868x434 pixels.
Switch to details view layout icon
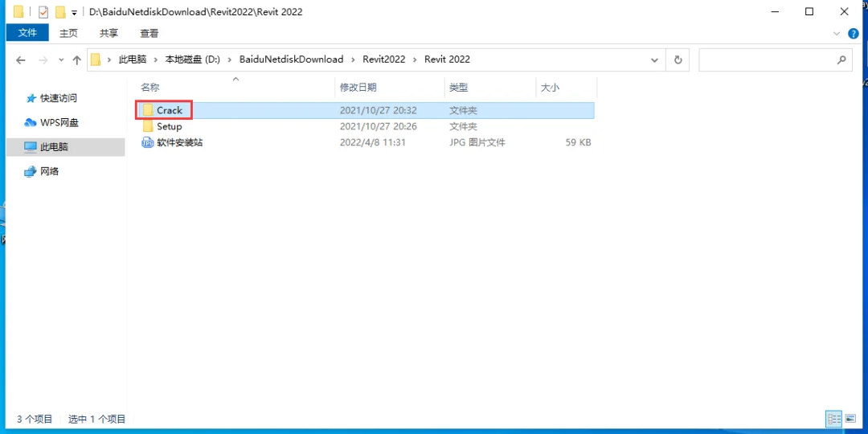click(833, 419)
